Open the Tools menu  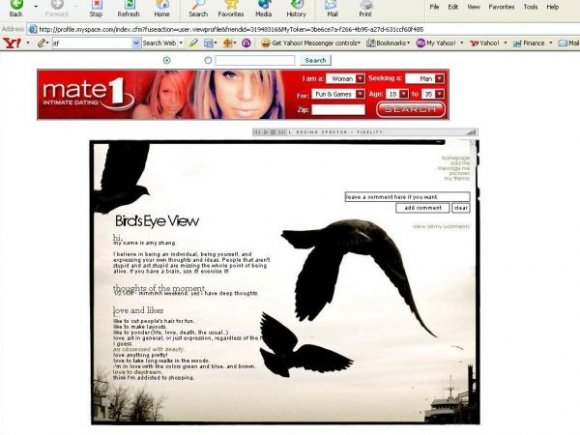[530, 7]
